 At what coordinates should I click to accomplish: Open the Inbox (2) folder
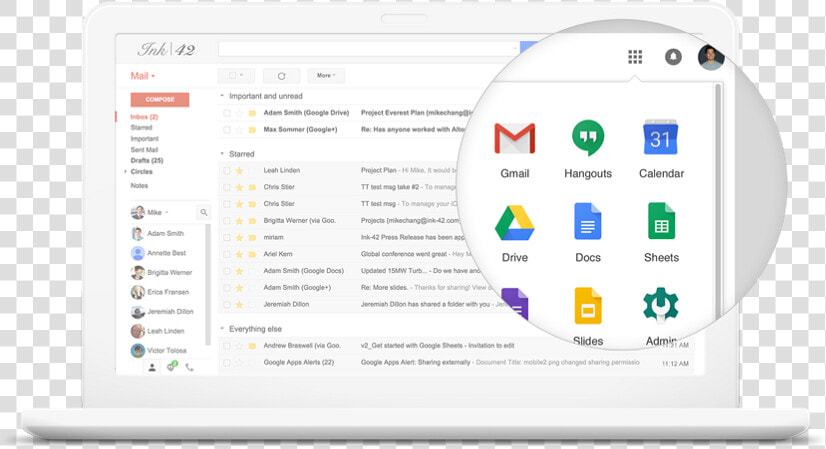144,117
